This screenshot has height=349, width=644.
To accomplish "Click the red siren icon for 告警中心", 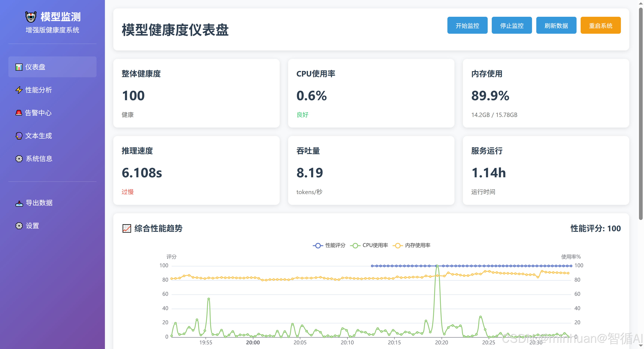I will (x=19, y=113).
